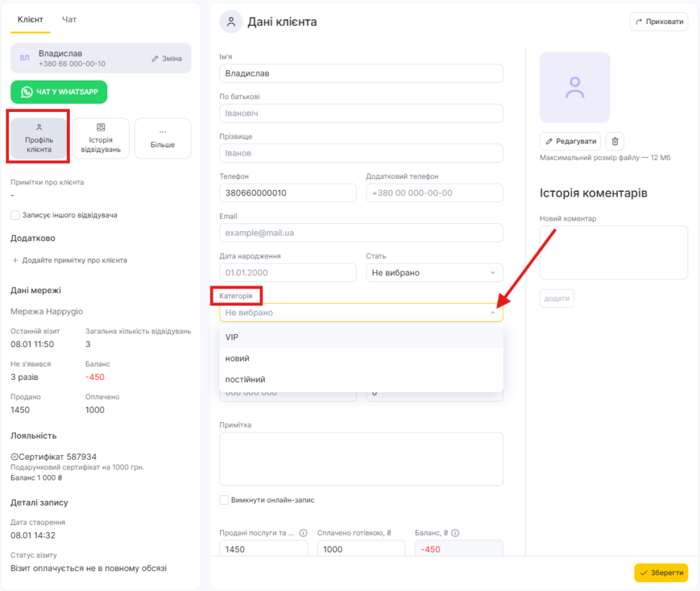The width and height of the screenshot is (700, 591).
Task: Start chat via ЧАТ У WHATSAPP
Action: pos(59,92)
